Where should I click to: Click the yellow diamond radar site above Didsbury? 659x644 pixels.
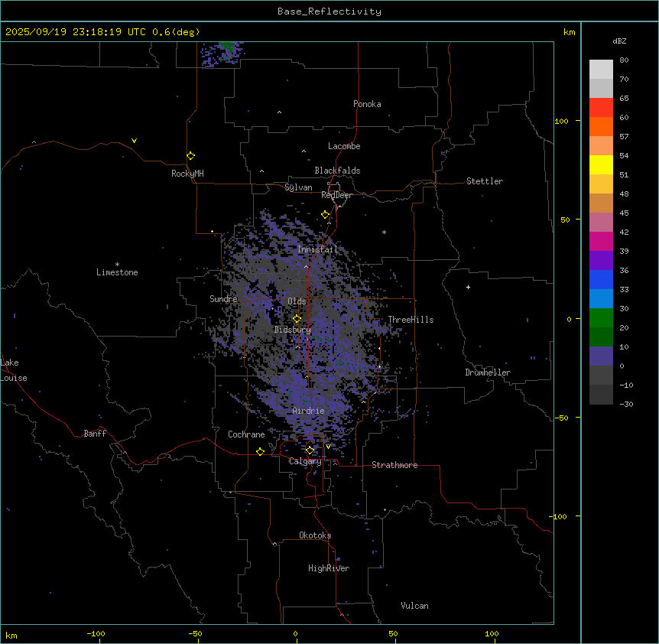point(297,318)
